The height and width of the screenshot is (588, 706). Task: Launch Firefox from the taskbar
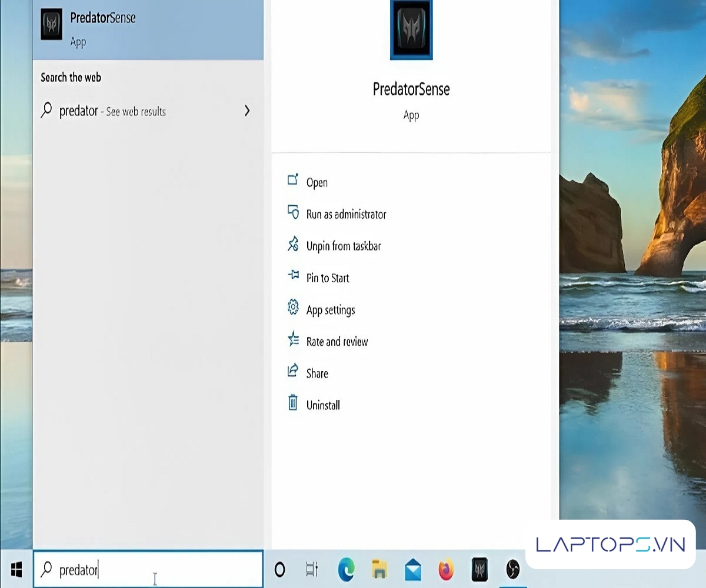(447, 569)
